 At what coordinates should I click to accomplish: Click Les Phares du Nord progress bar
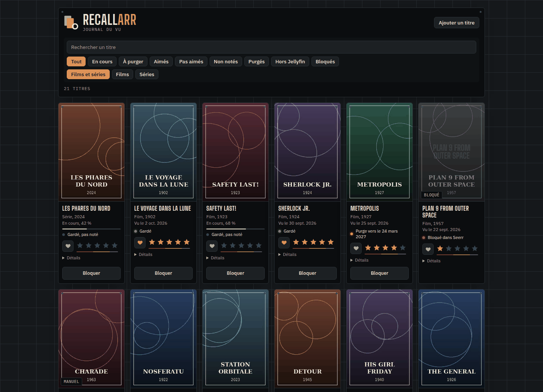point(91,229)
